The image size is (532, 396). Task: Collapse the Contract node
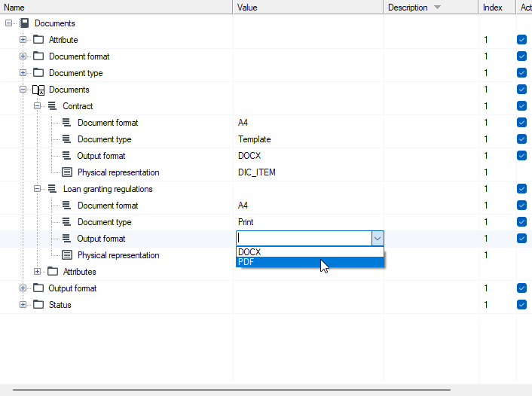[x=38, y=106]
